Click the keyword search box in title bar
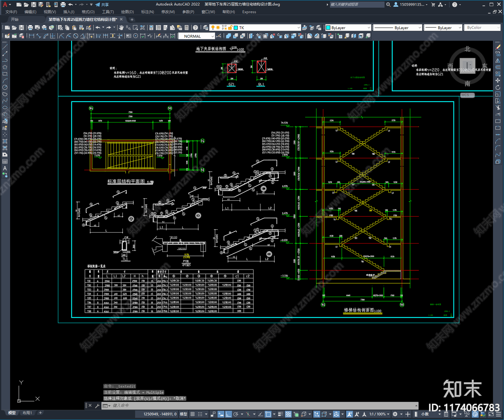The width and height of the screenshot is (504, 420). pos(357,4)
